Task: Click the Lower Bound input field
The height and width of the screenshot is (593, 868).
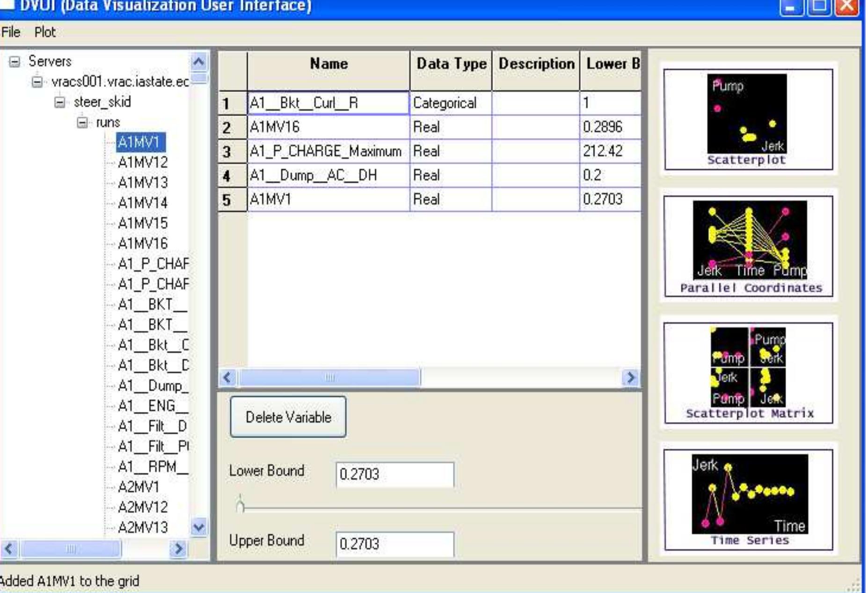Action: [394, 474]
